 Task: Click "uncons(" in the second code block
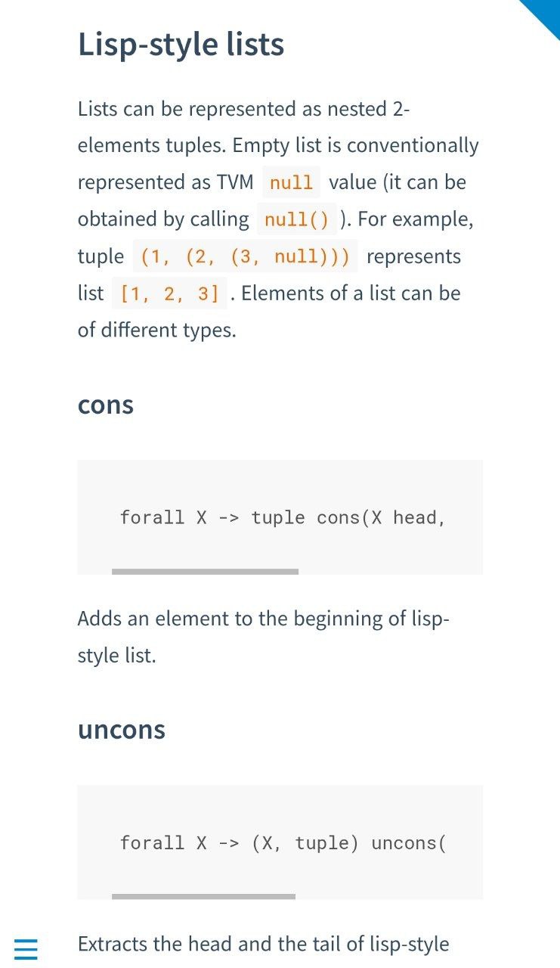(409, 843)
